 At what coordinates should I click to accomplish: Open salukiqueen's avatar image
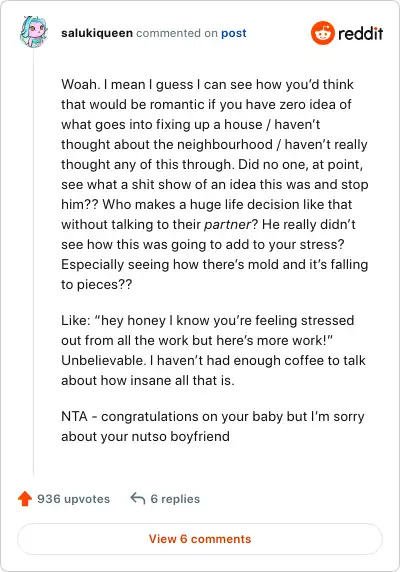tap(34, 32)
